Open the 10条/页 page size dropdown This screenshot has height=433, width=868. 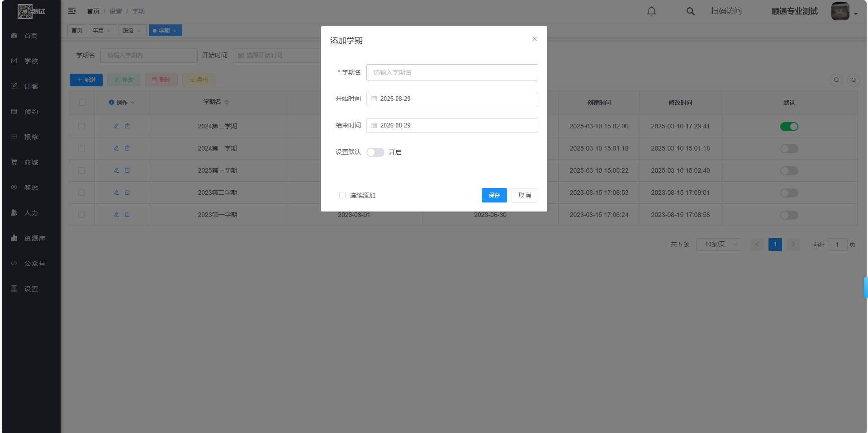pyautogui.click(x=718, y=245)
